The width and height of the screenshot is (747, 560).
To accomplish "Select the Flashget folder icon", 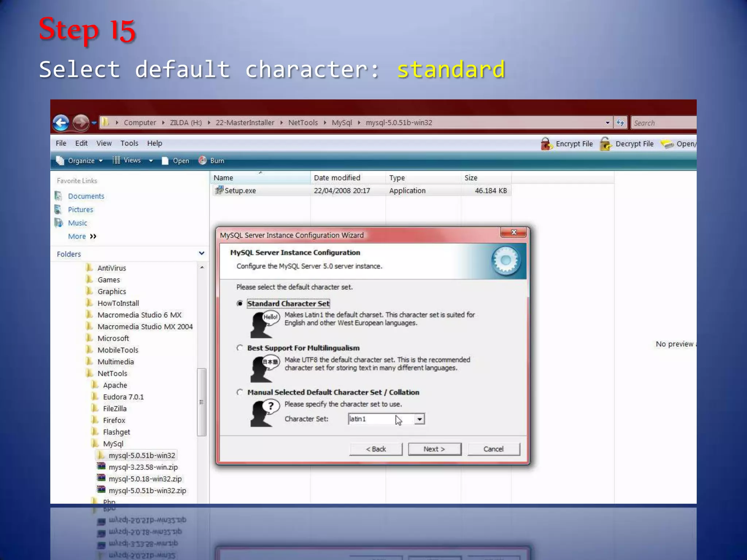I will [95, 432].
